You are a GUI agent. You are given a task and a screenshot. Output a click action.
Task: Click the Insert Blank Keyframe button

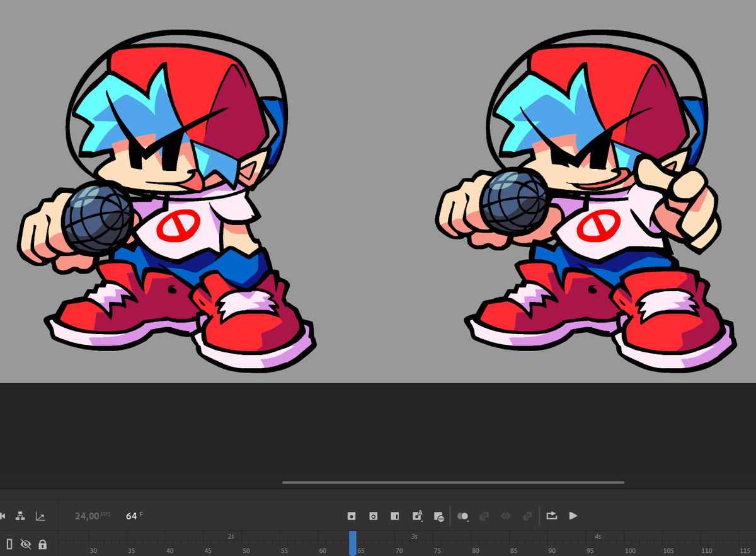point(373,516)
